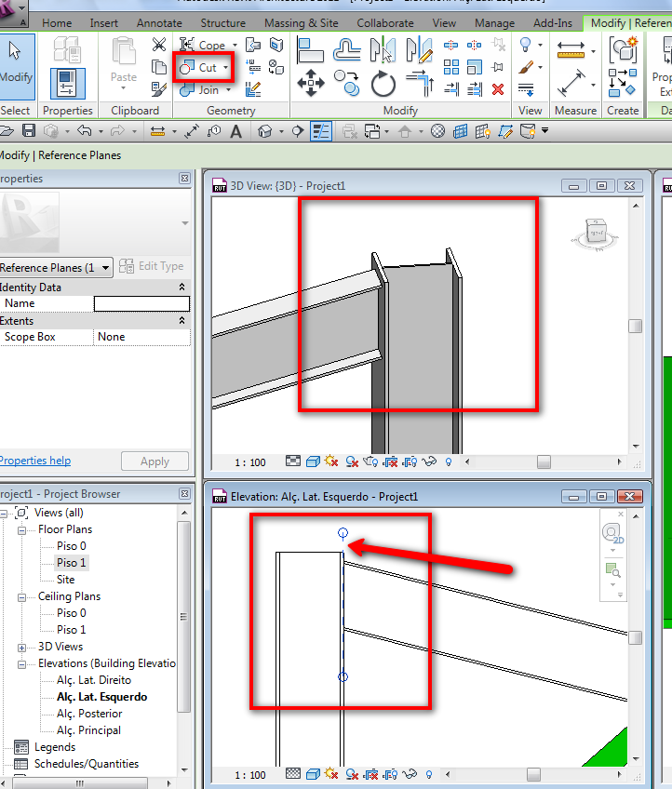The width and height of the screenshot is (672, 789).
Task: Open the Join geometry dropdown
Action: tap(228, 90)
